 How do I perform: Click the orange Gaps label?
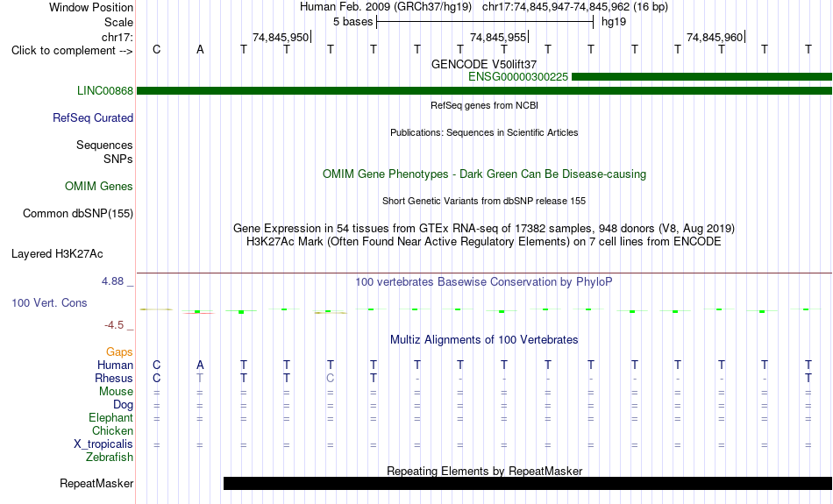(119, 351)
